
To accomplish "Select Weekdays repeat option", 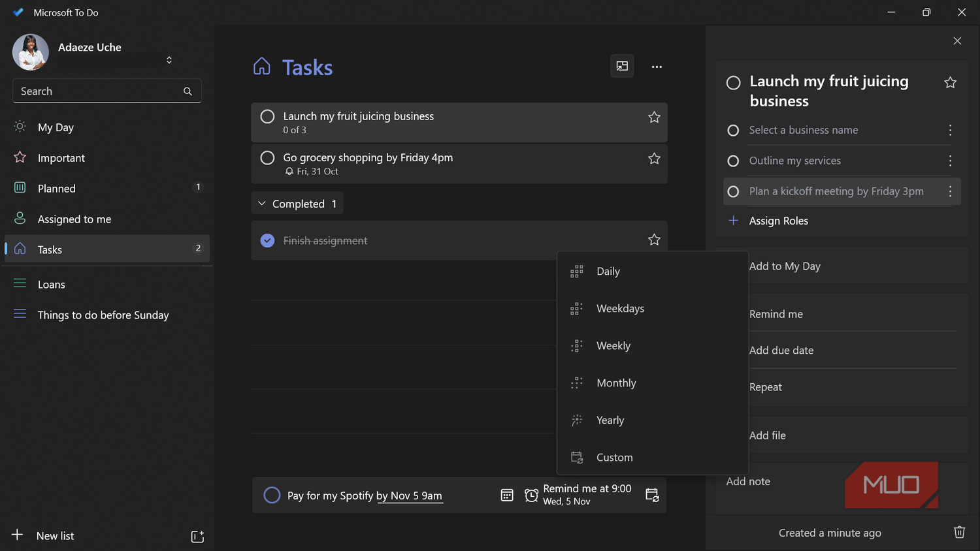I will (652, 309).
